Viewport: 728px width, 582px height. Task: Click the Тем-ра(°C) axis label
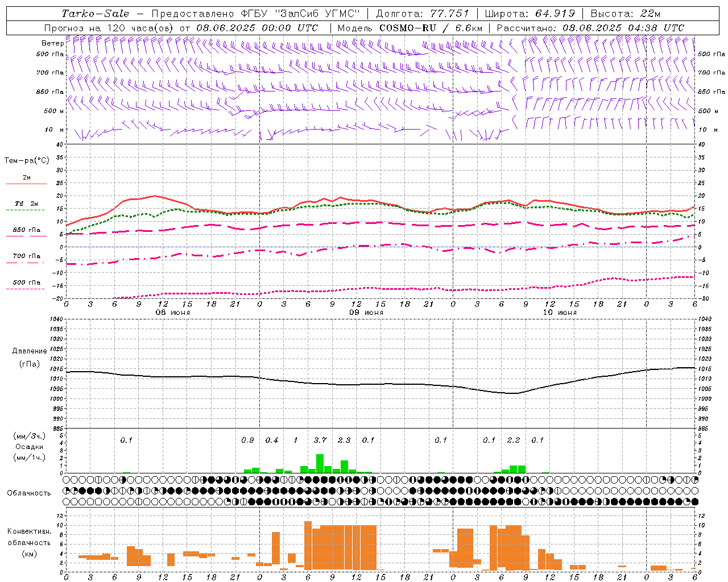(x=27, y=161)
